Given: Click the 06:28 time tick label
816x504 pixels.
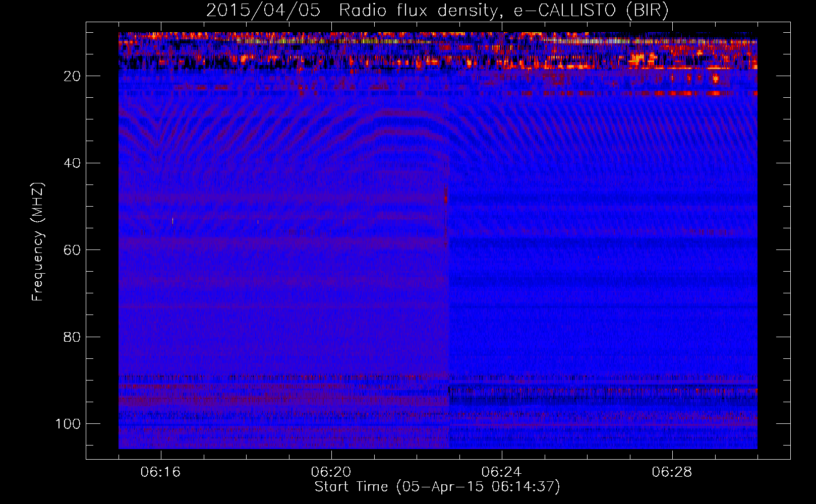Looking at the screenshot, I should point(672,472).
